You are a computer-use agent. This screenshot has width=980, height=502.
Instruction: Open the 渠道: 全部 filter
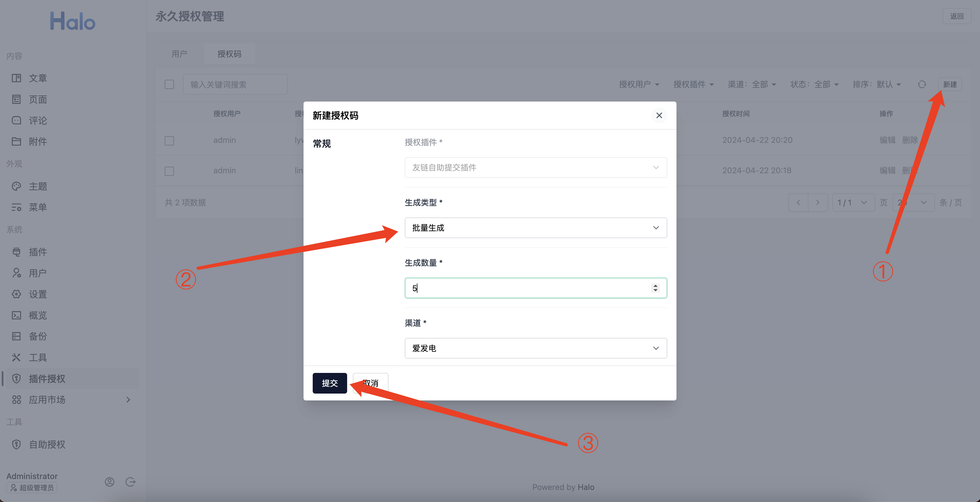tap(752, 84)
